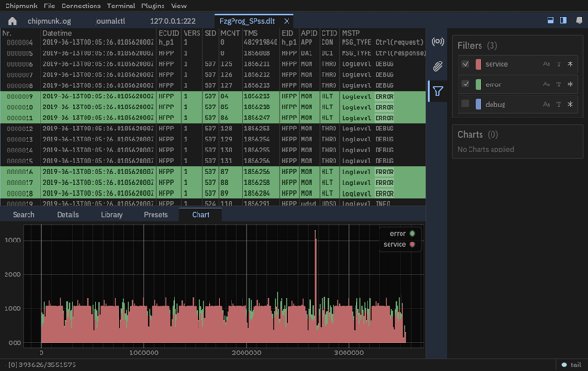This screenshot has height=371, width=588.
Task: Open the Terminal menu
Action: (121, 6)
